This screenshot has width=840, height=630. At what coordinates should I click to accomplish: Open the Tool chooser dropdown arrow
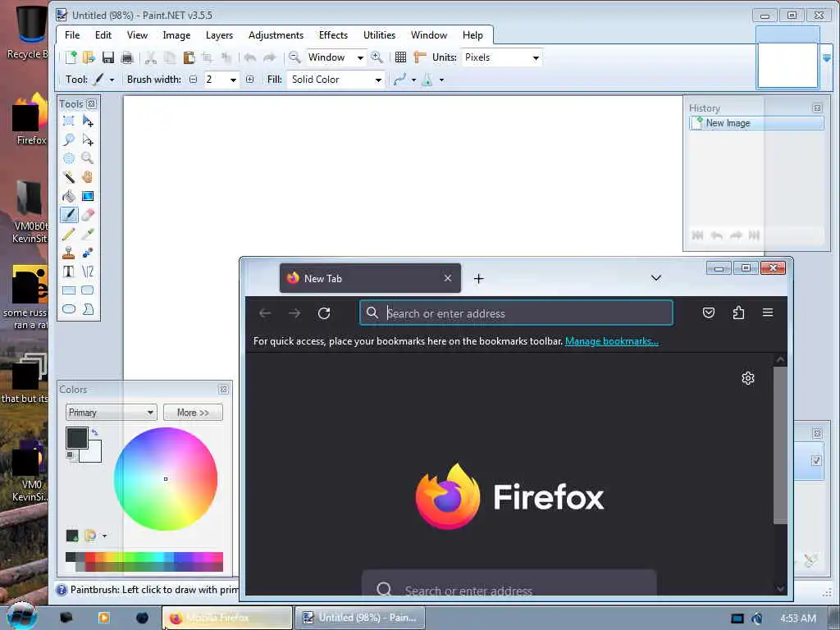(112, 80)
